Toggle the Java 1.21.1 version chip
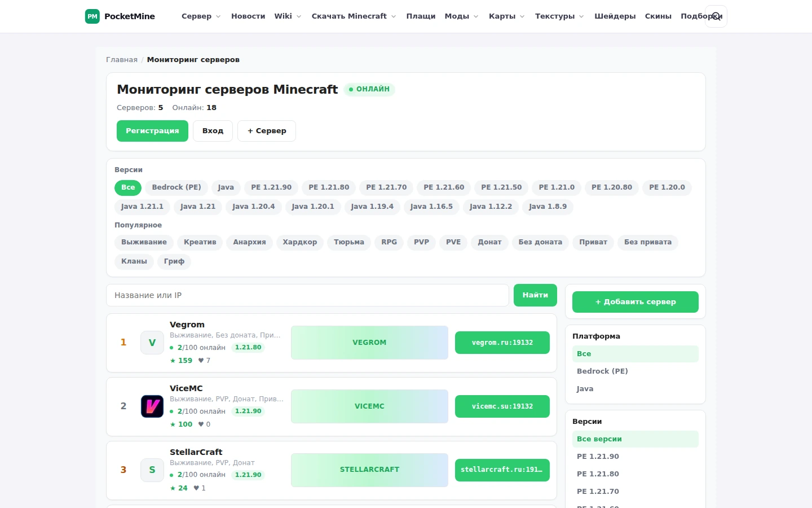Viewport: 812px width, 508px height. pyautogui.click(x=142, y=207)
